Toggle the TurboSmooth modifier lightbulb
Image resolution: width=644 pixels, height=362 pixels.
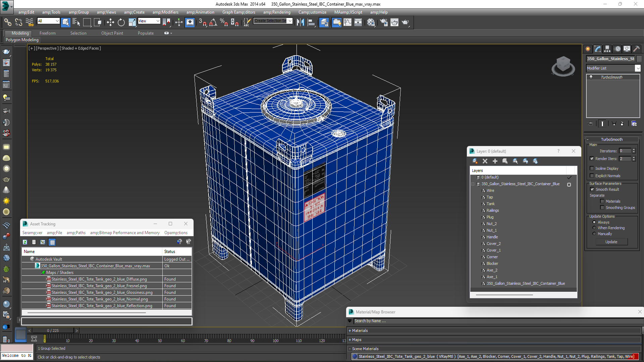coord(591,77)
